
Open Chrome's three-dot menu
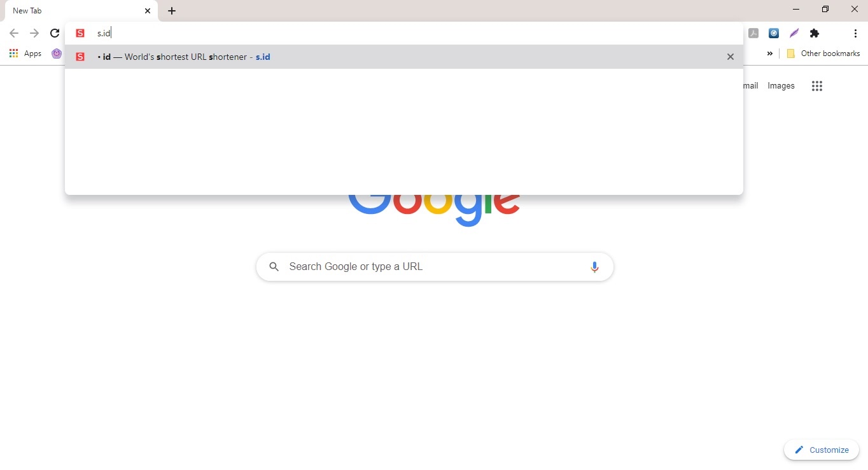(x=855, y=33)
